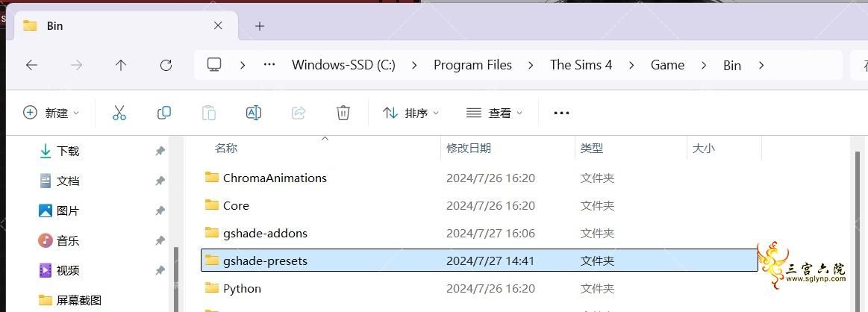Expand the chevron after Bin in path
The height and width of the screenshot is (312, 868).
[x=761, y=65]
